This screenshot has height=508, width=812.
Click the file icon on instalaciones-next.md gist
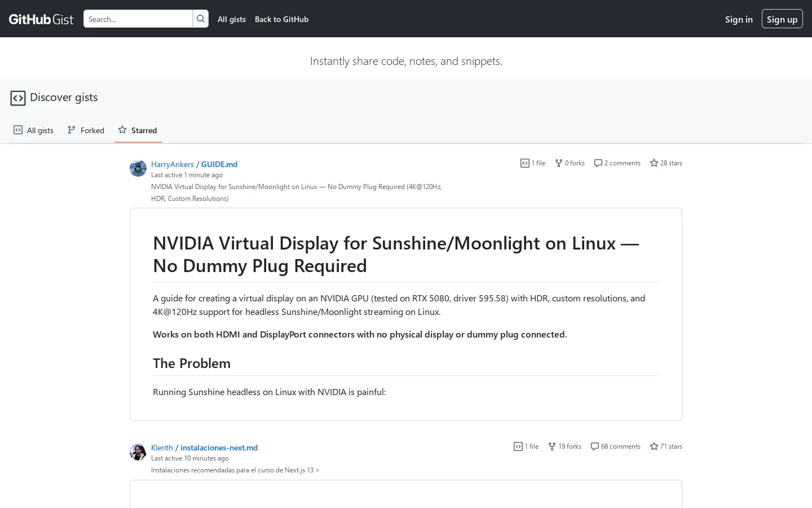[x=518, y=446]
